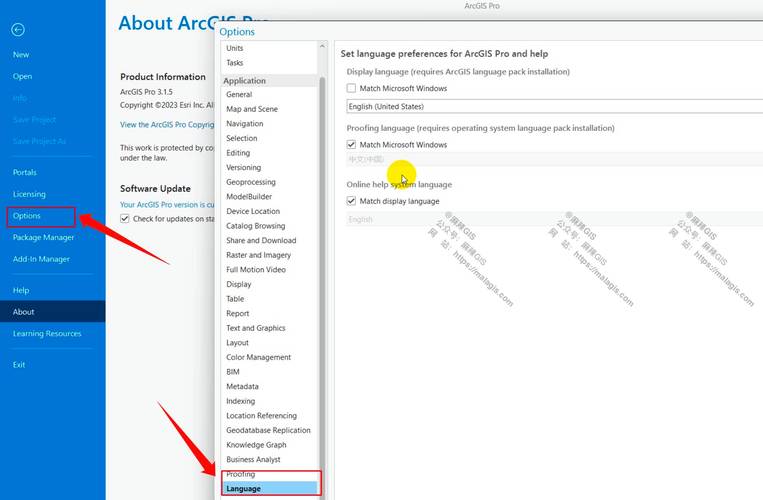Select Language in the options list
Image resolution: width=763 pixels, height=500 pixels.
point(270,488)
